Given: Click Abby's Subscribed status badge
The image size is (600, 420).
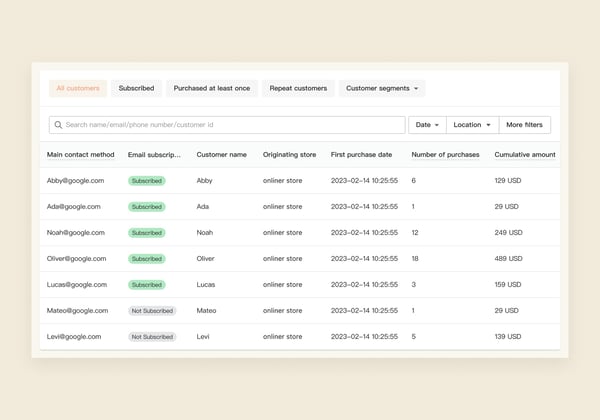Looking at the screenshot, I should click(147, 181).
